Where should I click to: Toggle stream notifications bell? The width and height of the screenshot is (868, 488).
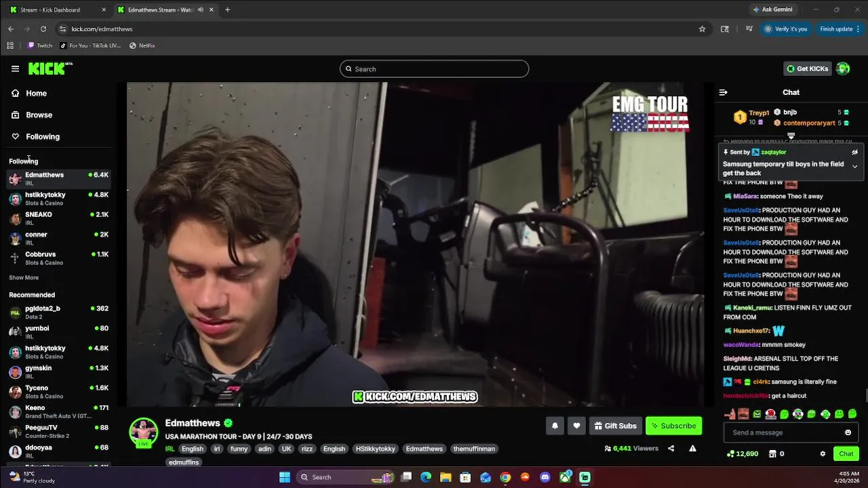coord(555,426)
